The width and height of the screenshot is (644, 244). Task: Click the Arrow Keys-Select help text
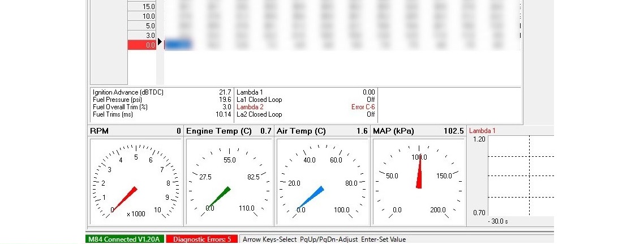269,239
